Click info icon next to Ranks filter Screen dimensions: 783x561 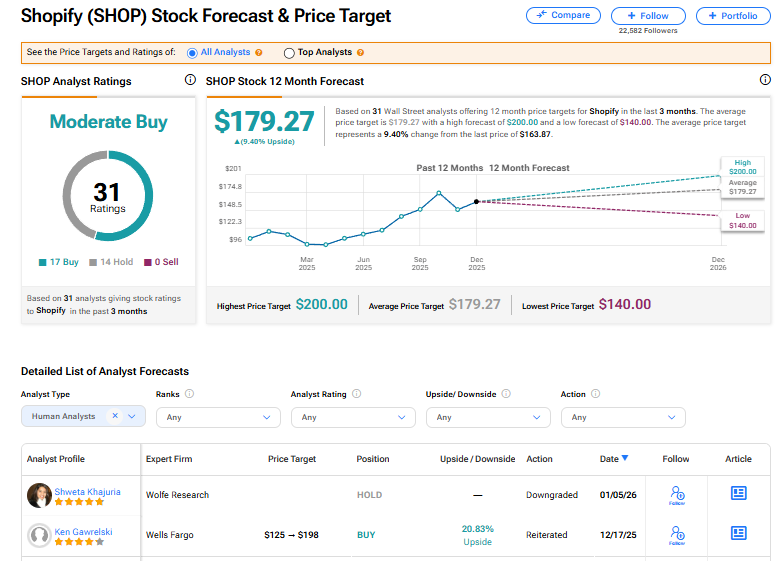(190, 394)
